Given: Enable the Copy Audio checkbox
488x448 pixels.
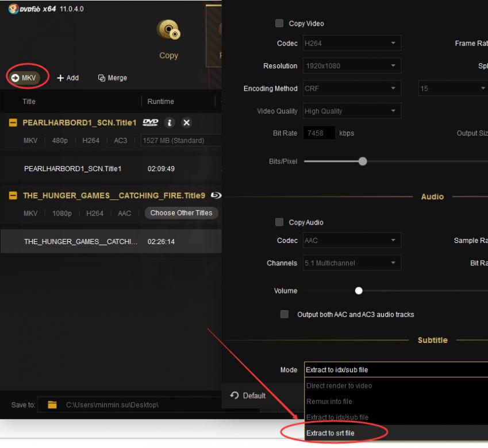Looking at the screenshot, I should (279, 222).
